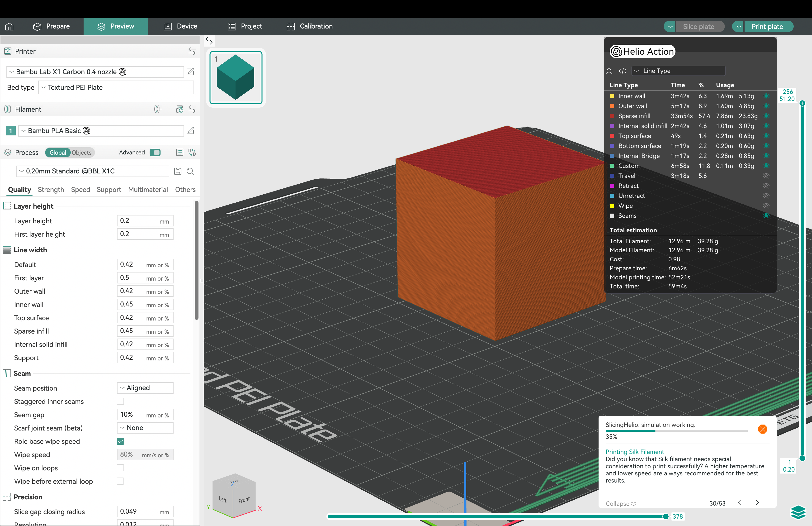Open the Support settings tab

click(109, 189)
